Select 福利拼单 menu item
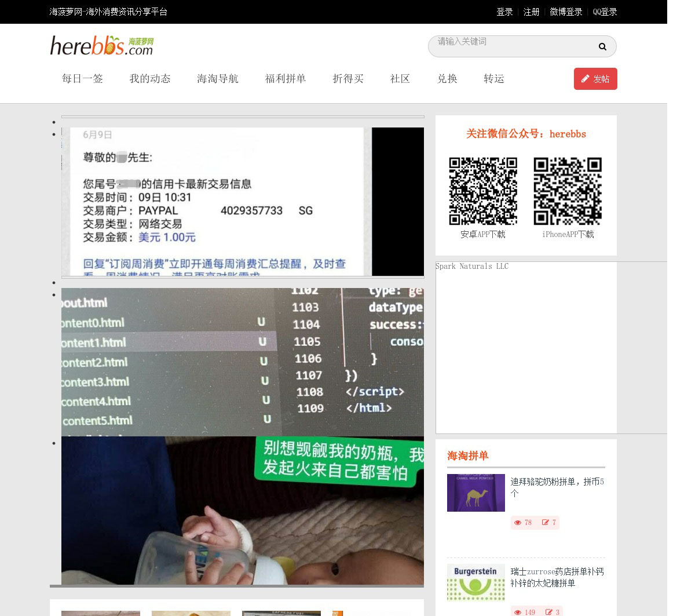The image size is (695, 616). [286, 79]
